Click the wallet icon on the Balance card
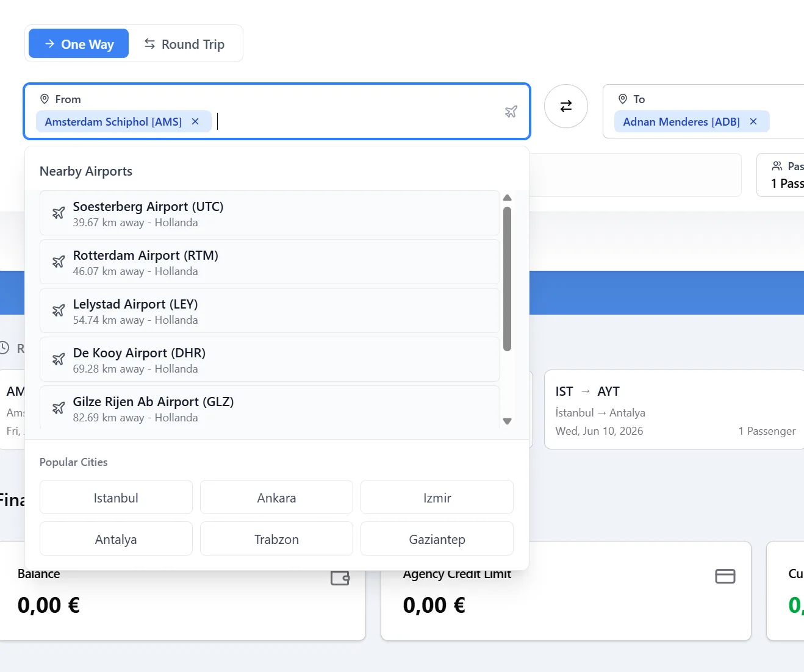The image size is (804, 672). 340,577
